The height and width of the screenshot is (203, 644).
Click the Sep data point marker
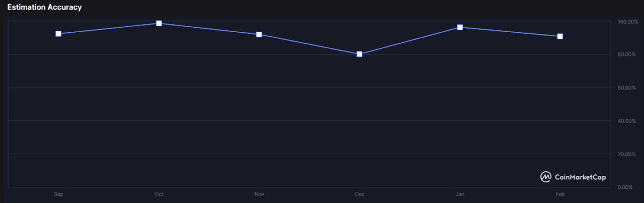click(x=58, y=34)
